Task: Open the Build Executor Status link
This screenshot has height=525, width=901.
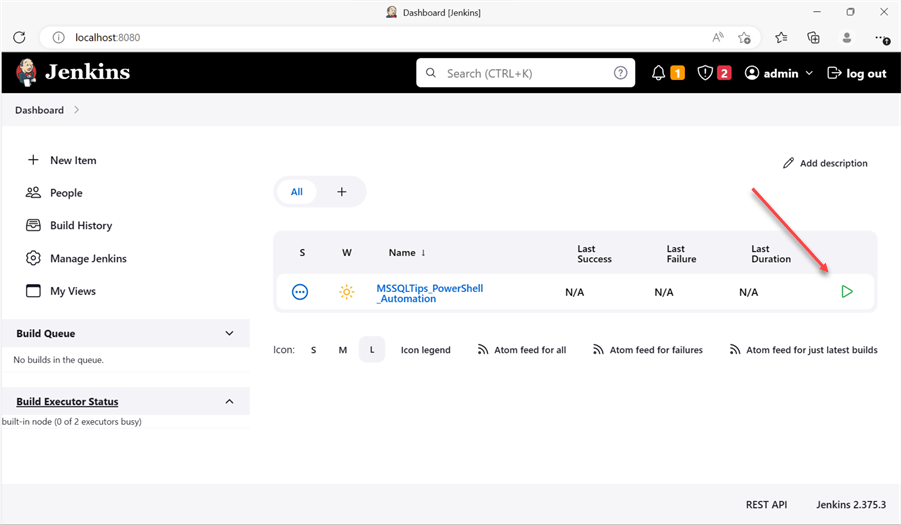Action: pyautogui.click(x=67, y=402)
